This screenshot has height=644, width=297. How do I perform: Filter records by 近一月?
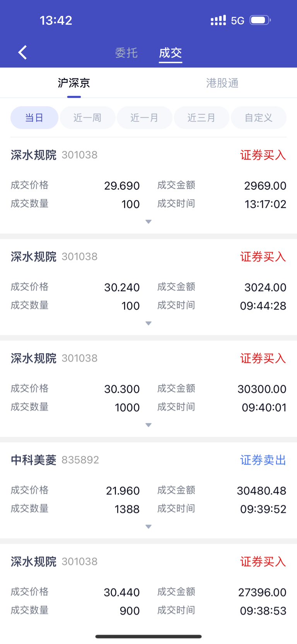[145, 118]
